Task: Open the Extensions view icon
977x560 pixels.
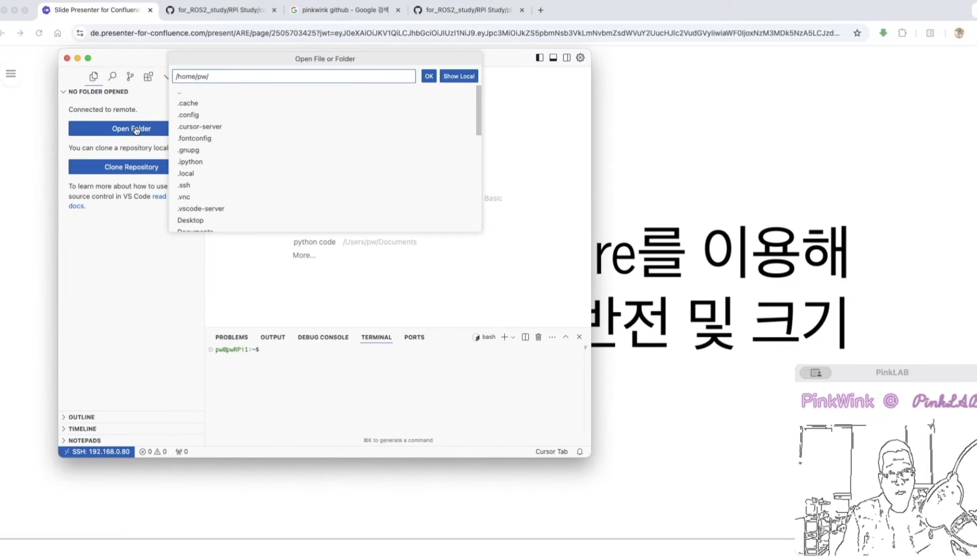Action: (148, 76)
